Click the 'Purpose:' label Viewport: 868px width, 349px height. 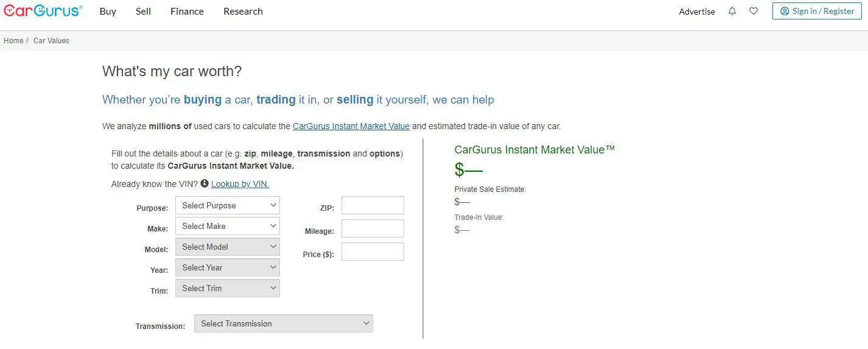click(152, 208)
